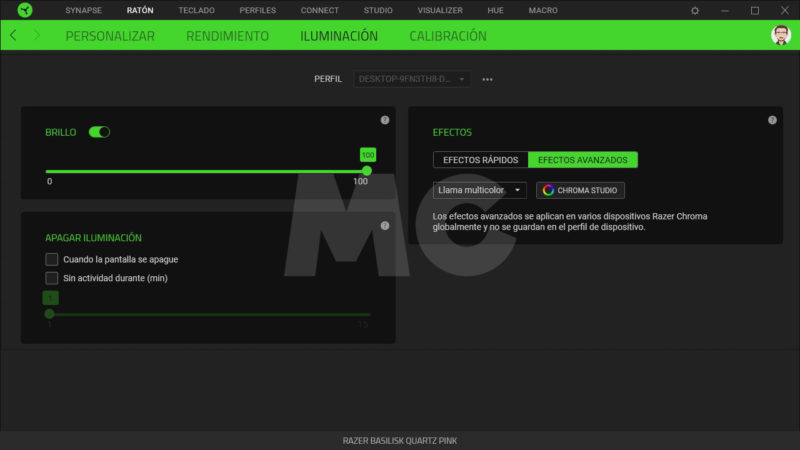
Task: Open the Teclado menu item
Action: pyautogui.click(x=196, y=10)
